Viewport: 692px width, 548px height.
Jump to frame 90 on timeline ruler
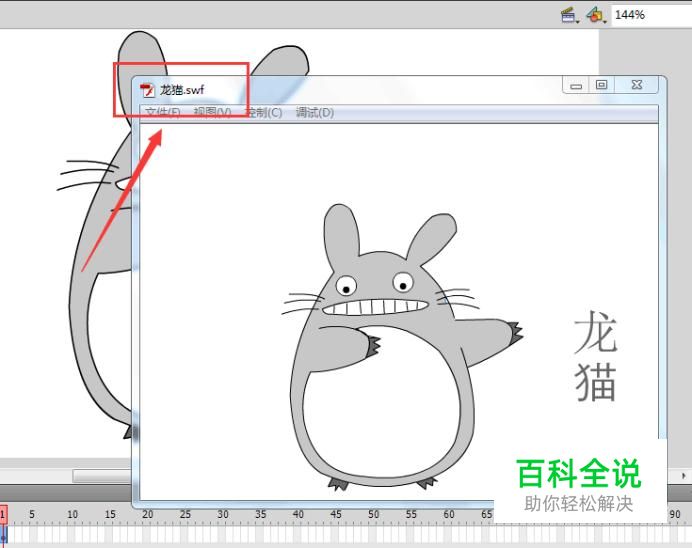674,514
